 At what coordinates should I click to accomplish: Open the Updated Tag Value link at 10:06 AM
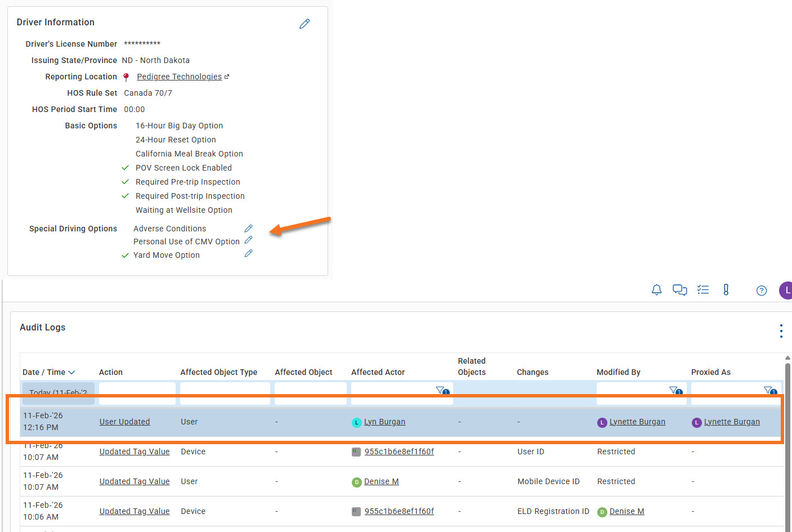[x=135, y=511]
